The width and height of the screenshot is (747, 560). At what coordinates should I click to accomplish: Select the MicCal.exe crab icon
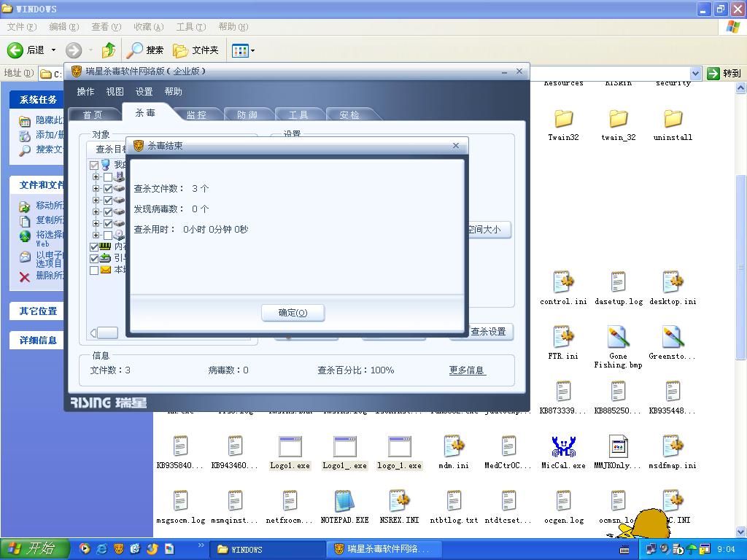click(563, 446)
